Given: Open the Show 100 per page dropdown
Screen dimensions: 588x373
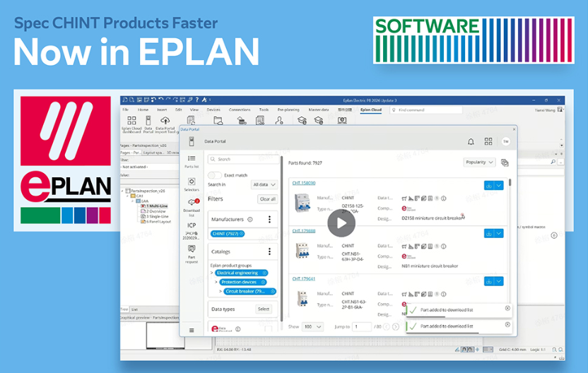Looking at the screenshot, I should [313, 326].
